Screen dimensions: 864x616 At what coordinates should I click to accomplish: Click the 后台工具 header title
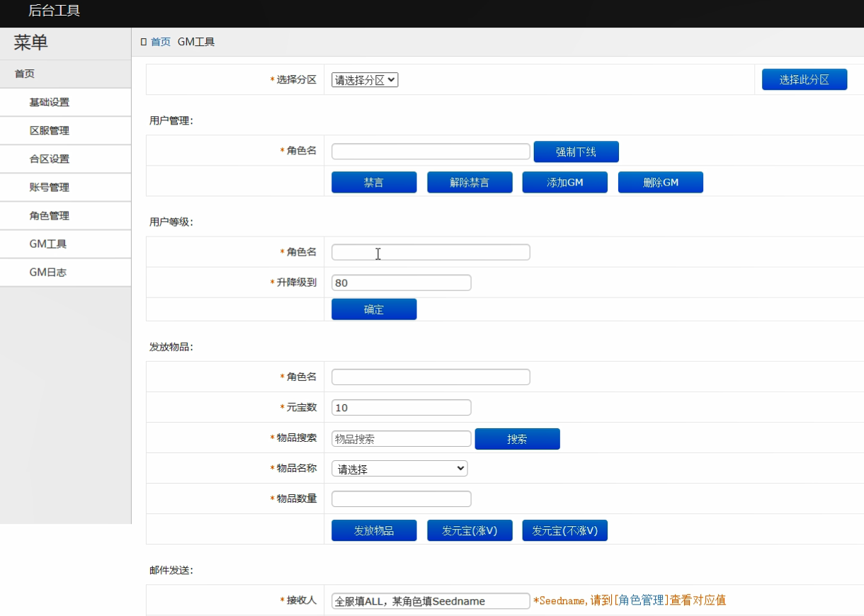tap(55, 10)
